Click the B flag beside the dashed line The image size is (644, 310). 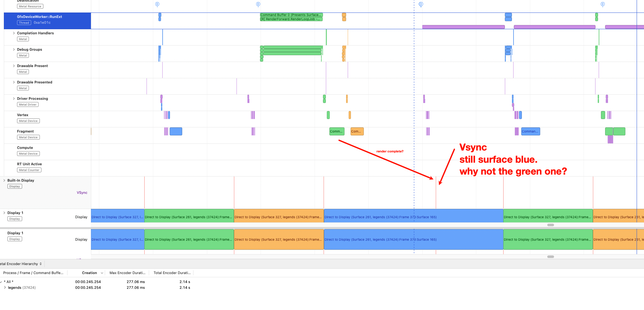coord(421,4)
